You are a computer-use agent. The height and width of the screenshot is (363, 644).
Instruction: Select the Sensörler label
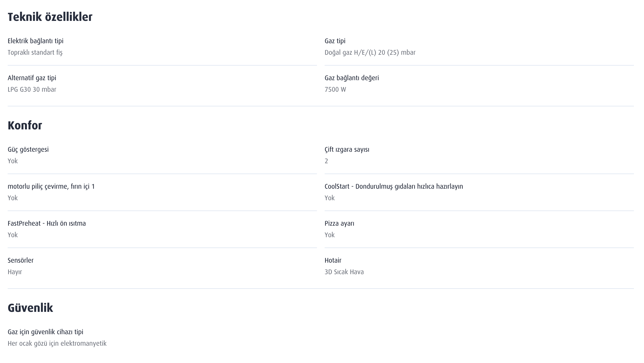click(20, 260)
